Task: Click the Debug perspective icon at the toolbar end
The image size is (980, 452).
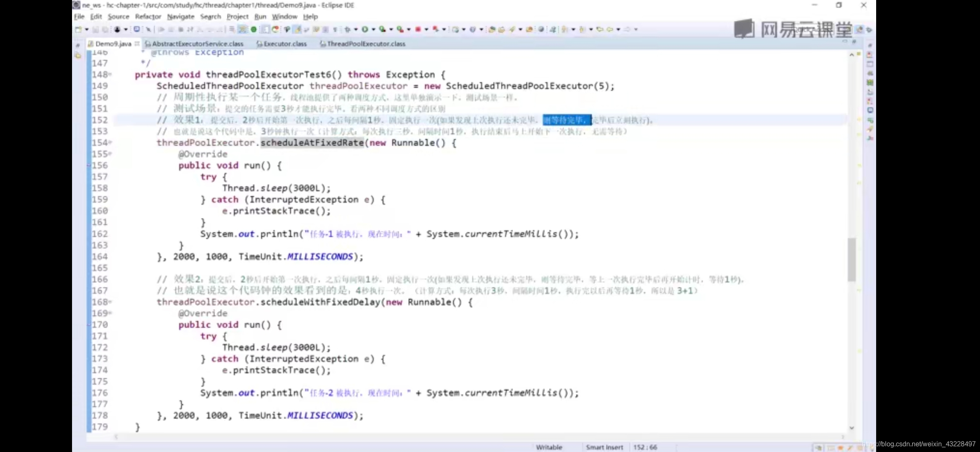Action: click(869, 30)
